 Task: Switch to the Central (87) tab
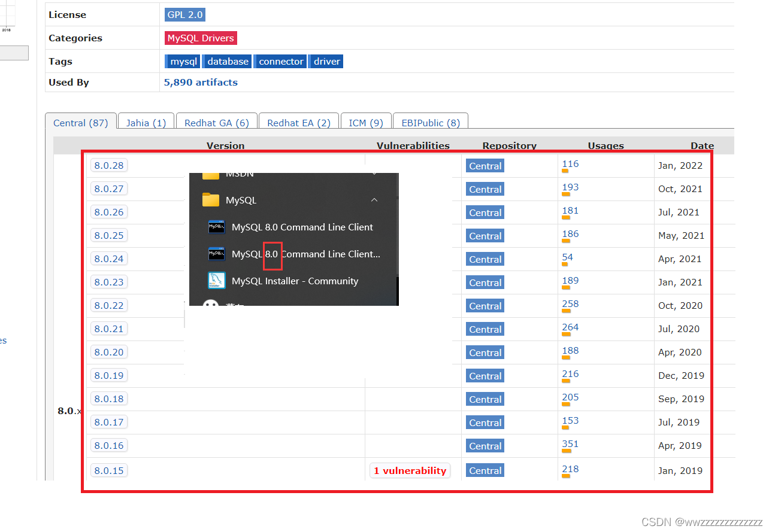pyautogui.click(x=81, y=123)
